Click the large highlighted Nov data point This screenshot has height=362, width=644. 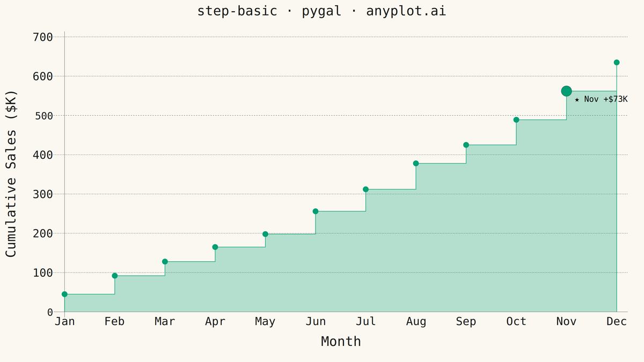pos(566,91)
